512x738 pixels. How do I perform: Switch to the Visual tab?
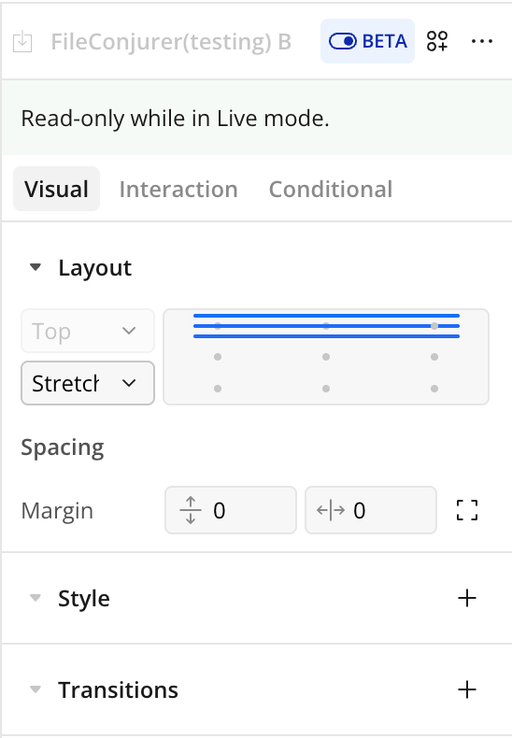click(56, 189)
